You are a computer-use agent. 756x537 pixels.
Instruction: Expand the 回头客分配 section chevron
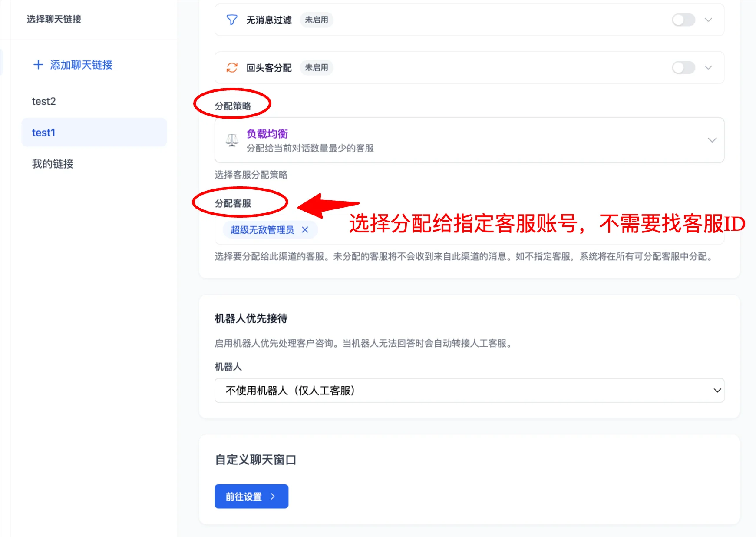tap(708, 68)
